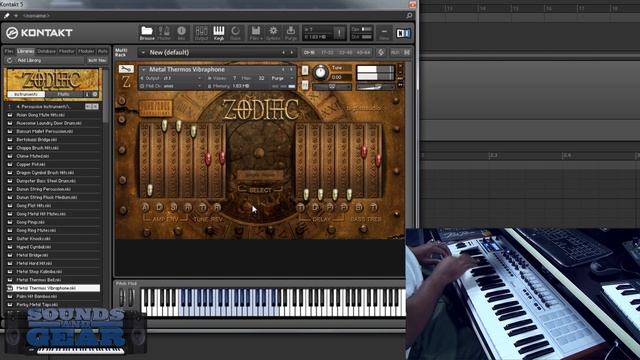This screenshot has width=640, height=360.
Task: Select the Multis button on Zodiac banner
Action: [64, 94]
